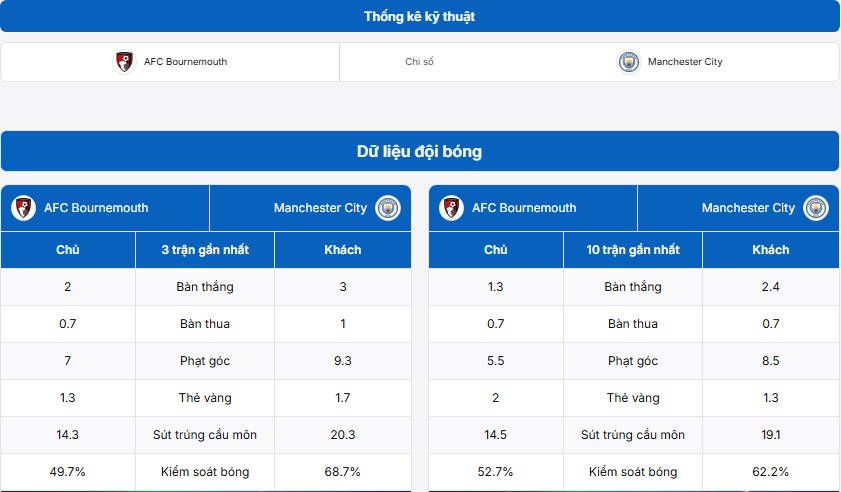The image size is (841, 492).
Task: Click Manchester City name in 3 trận gần nhất table
Action: [320, 208]
